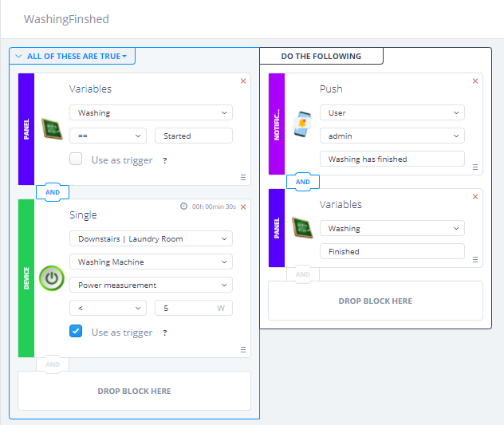Edit the Finished value field
The height and width of the screenshot is (425, 504).
point(392,251)
